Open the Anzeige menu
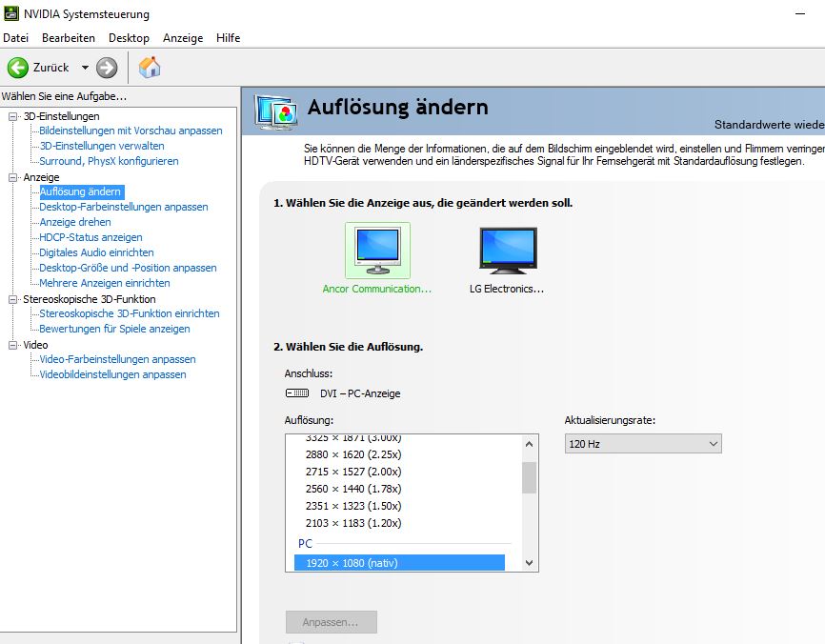The width and height of the screenshot is (825, 644). click(183, 38)
